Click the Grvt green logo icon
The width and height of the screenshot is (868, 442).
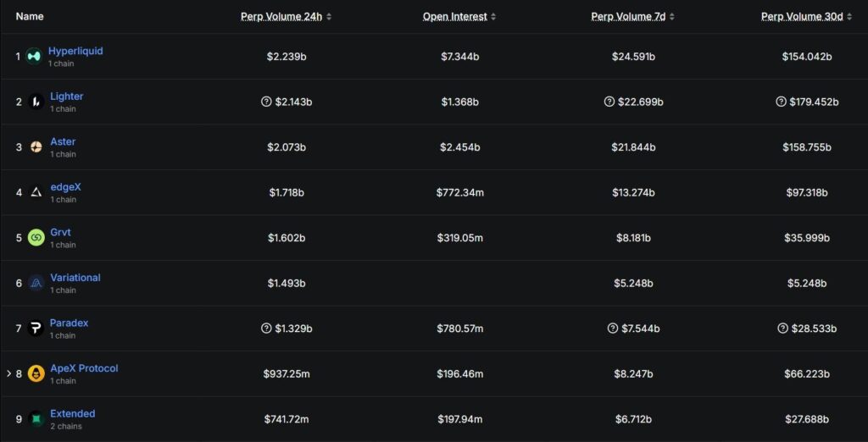coord(36,238)
